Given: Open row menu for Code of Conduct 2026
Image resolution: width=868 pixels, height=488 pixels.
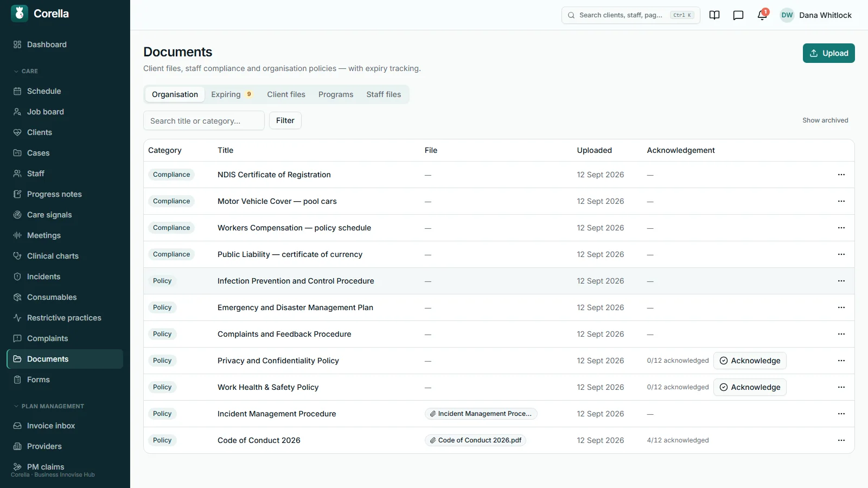Looking at the screenshot, I should (x=841, y=440).
